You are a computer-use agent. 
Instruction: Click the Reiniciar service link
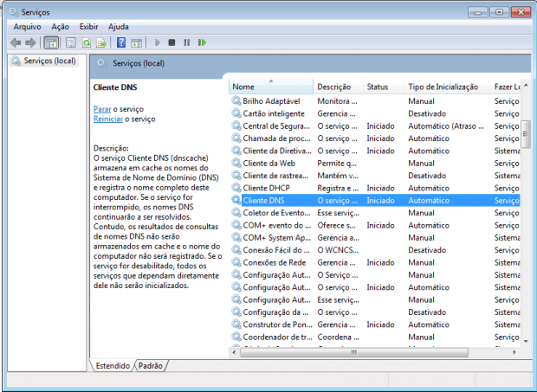tap(108, 119)
